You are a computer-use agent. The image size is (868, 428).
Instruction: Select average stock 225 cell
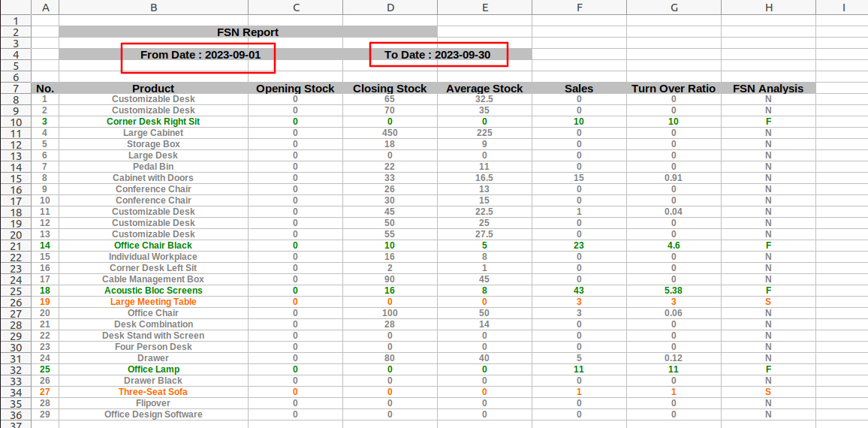[x=485, y=133]
